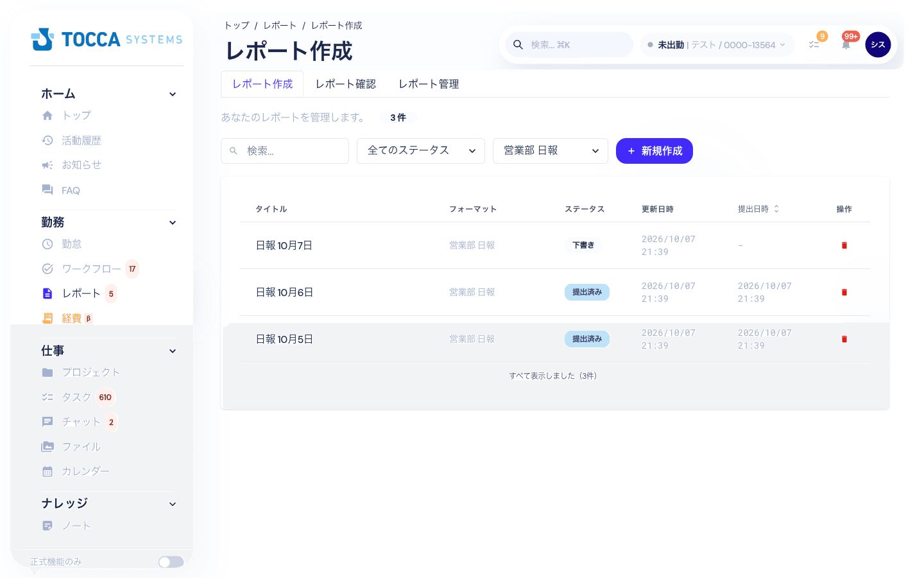
Task: Open ワークフロー check-circle icon
Action: [47, 269]
